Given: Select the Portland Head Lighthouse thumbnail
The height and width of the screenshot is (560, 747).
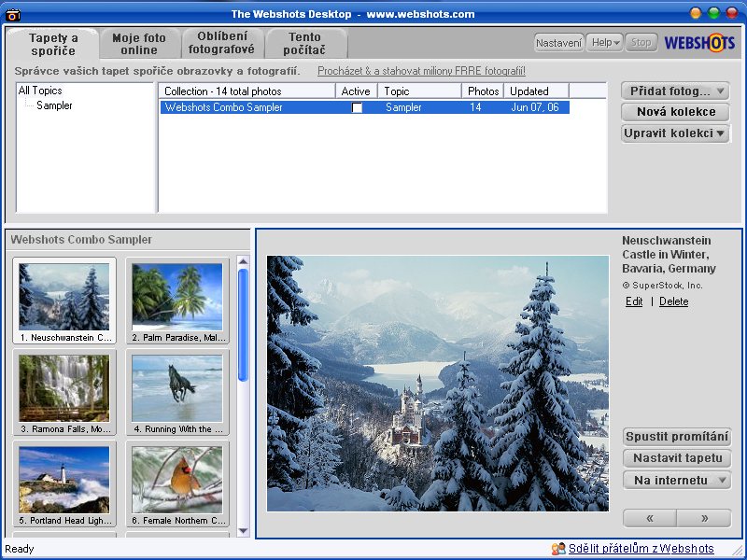Looking at the screenshot, I should [64, 483].
